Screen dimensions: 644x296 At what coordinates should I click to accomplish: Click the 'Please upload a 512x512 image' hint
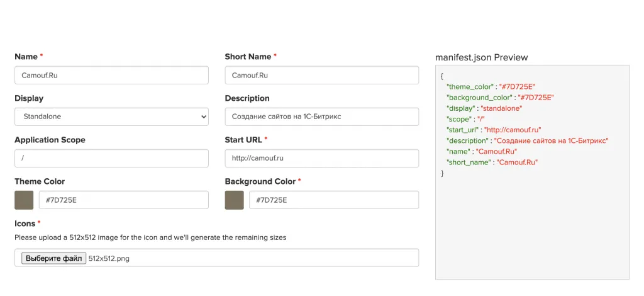(150, 237)
